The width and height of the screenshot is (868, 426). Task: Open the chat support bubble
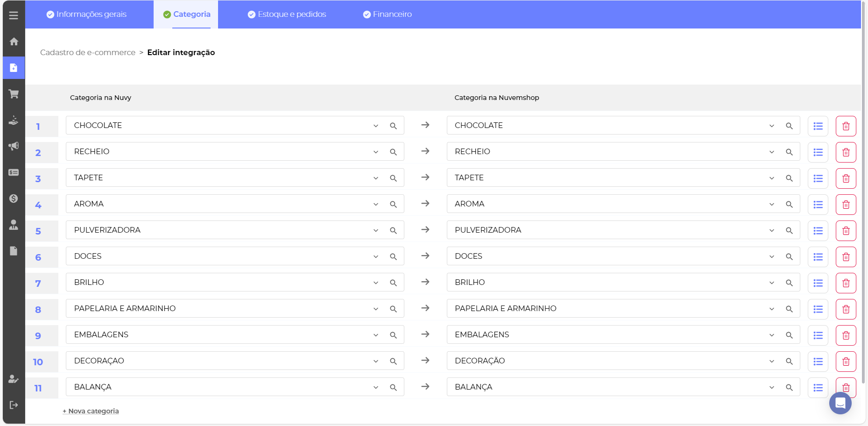tap(840, 403)
